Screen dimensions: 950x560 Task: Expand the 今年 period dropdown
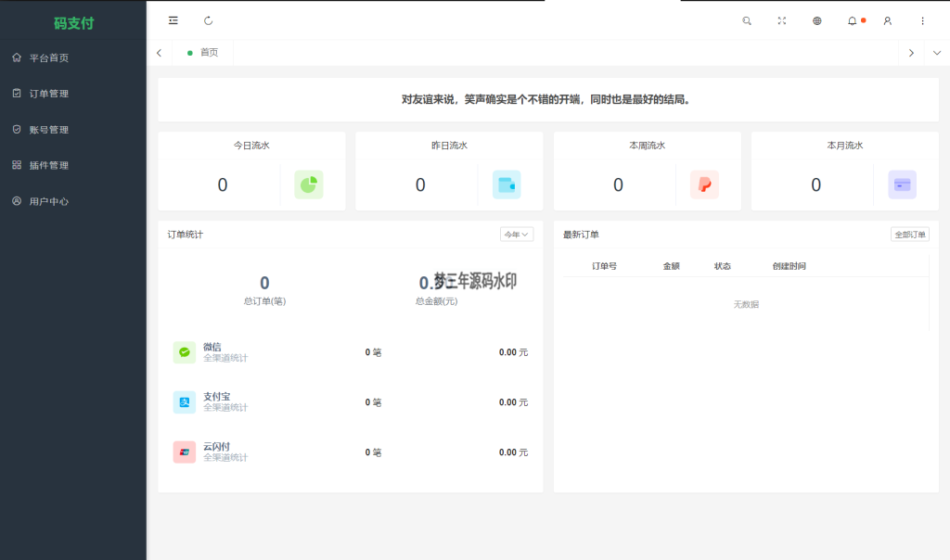tap(516, 235)
